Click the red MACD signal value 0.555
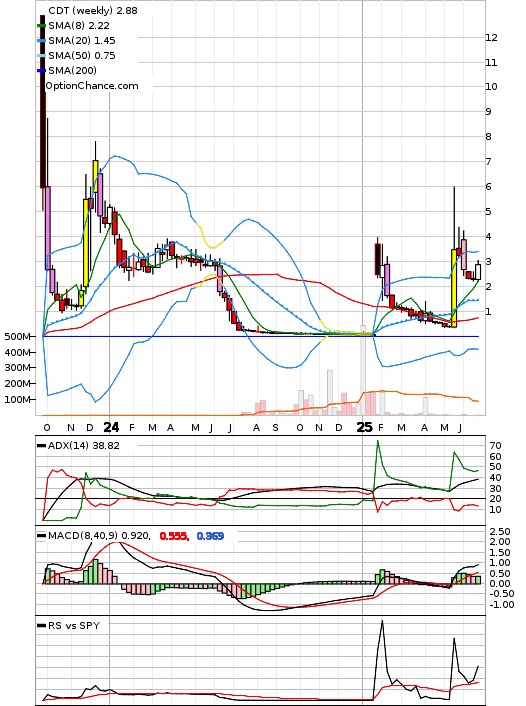The image size is (526, 706). [x=174, y=536]
